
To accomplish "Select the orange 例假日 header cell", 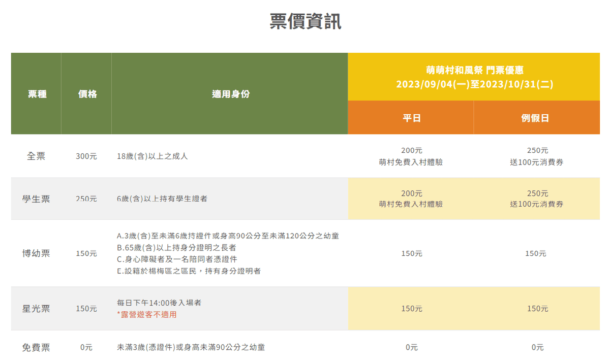I will coord(536,118).
